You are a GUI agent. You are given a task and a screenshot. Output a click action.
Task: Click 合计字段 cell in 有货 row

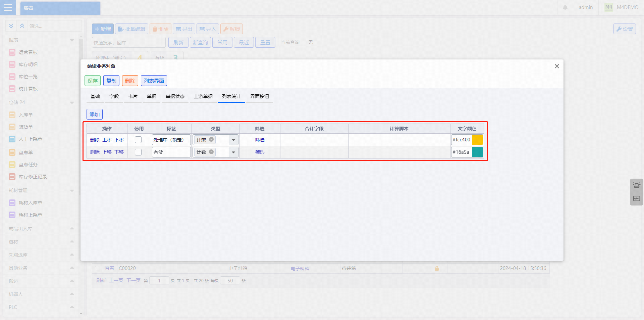[314, 152]
